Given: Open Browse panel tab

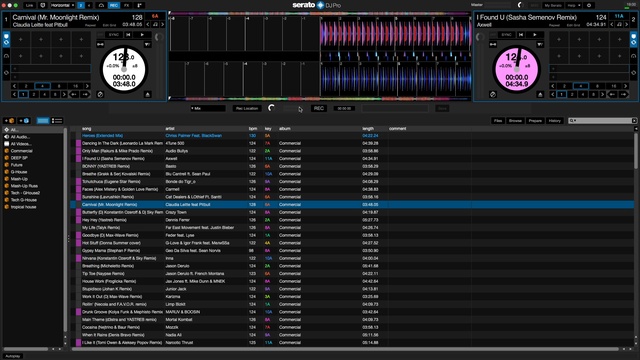Looking at the screenshot, I should (x=515, y=120).
